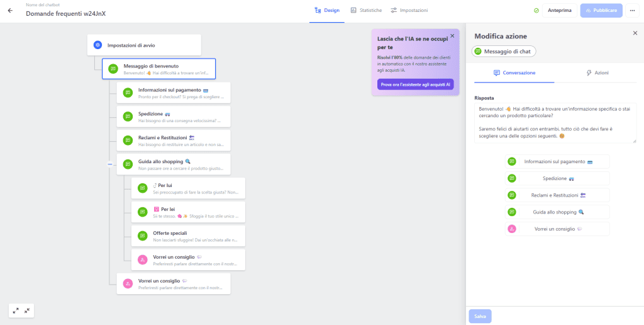Screen dimensions: 644x325
Task: Click green chat icon on Per lui node
Action: tap(143, 188)
